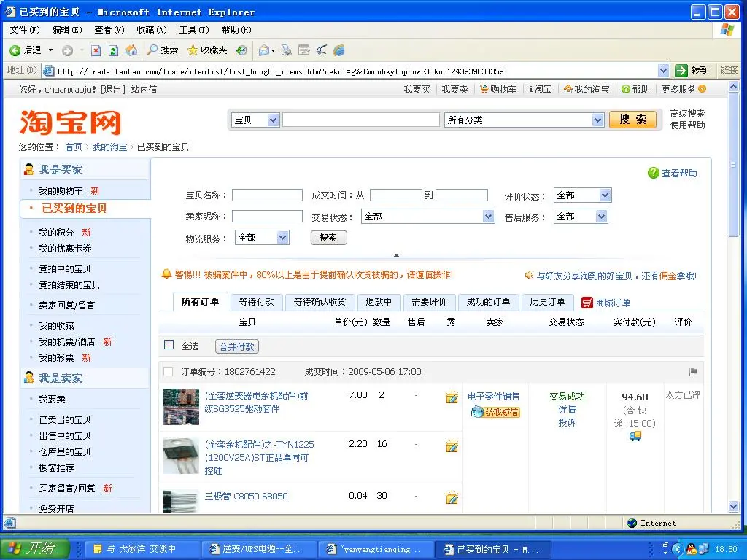Click the Edit page icon in toolbar
Screen dimensions: 747x560
(x=304, y=50)
